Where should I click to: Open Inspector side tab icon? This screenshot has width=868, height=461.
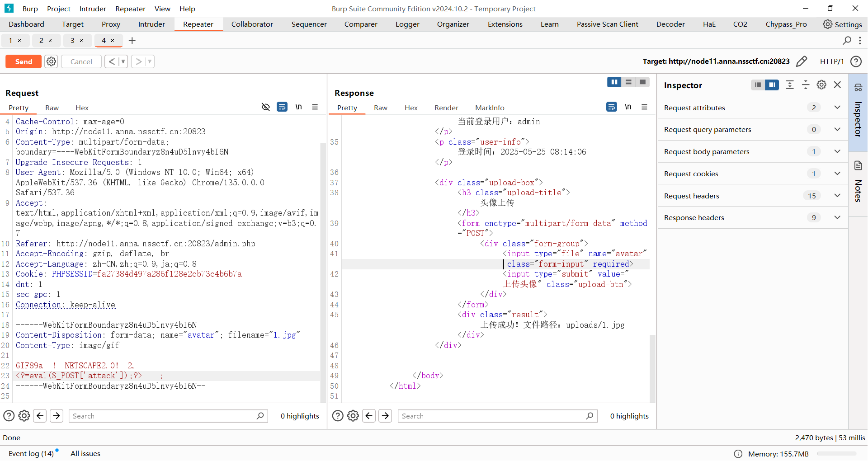click(x=858, y=88)
